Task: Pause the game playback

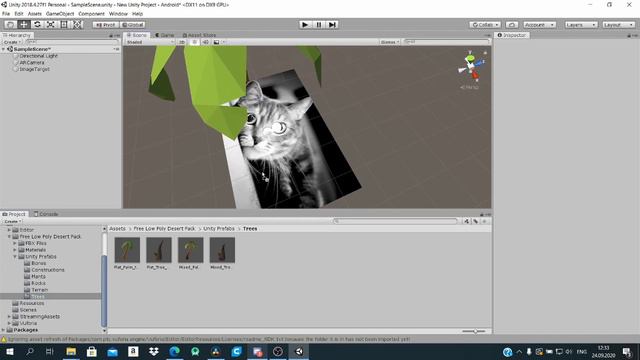Action: point(319,24)
